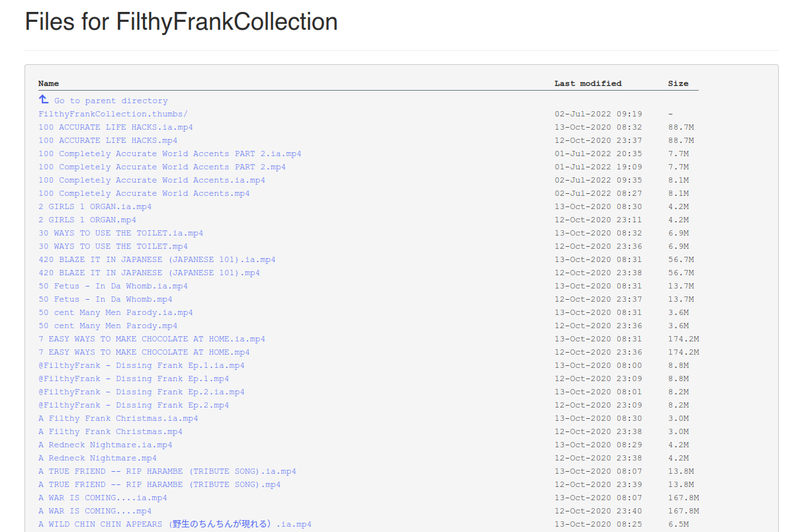Open @FilthyFrank - Dissing Frank Ep.2.ia.mp4
The height and width of the screenshot is (532, 800).
pos(141,392)
